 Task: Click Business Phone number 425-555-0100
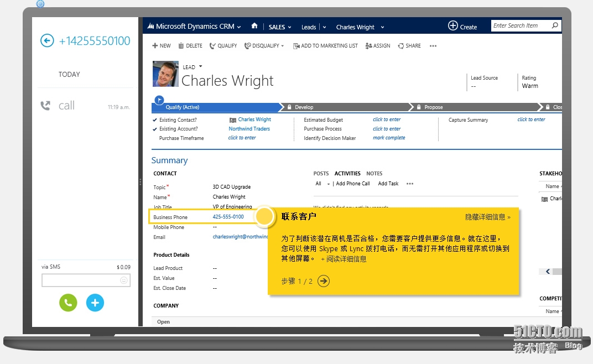click(228, 217)
